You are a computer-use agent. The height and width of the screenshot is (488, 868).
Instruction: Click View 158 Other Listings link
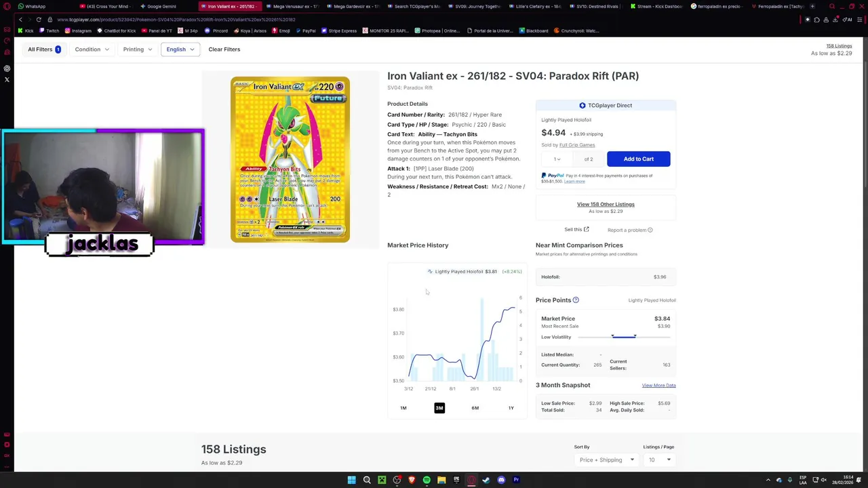[606, 205]
